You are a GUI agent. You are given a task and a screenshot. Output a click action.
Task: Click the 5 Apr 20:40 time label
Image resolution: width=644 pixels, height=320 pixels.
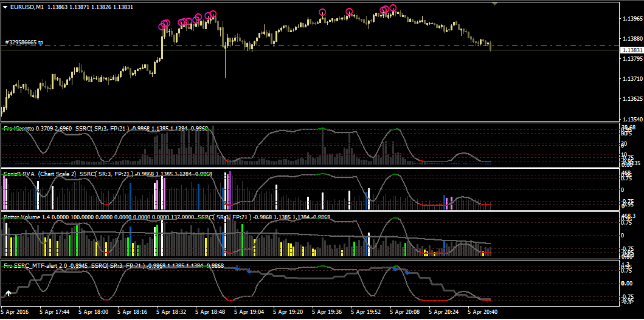point(483,311)
